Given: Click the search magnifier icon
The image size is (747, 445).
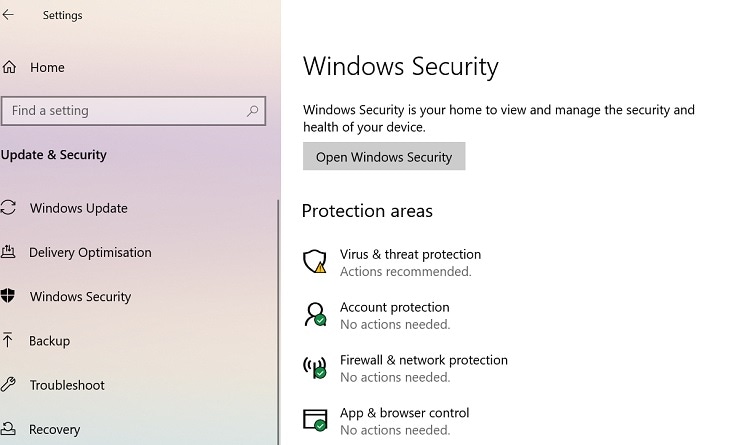Looking at the screenshot, I should click(x=253, y=111).
